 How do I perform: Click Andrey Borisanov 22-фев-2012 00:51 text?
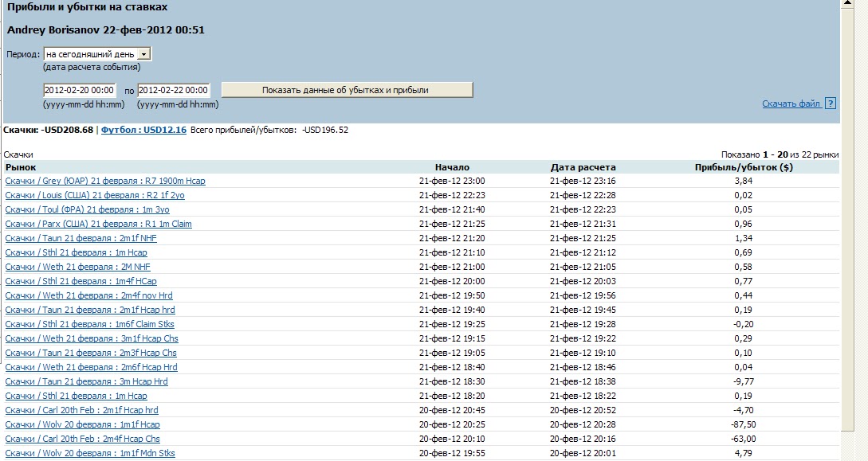(x=106, y=30)
